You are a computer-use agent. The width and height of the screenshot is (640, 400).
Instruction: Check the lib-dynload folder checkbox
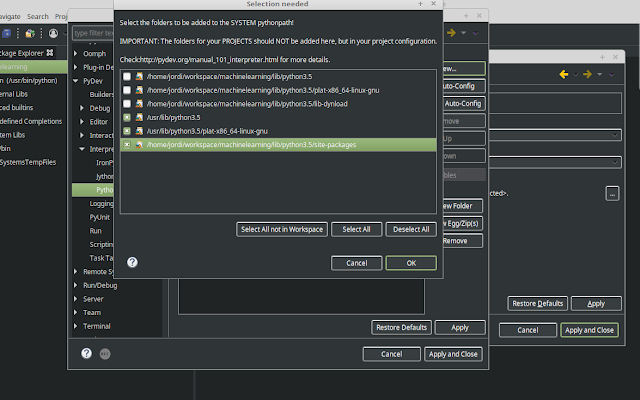click(x=127, y=104)
